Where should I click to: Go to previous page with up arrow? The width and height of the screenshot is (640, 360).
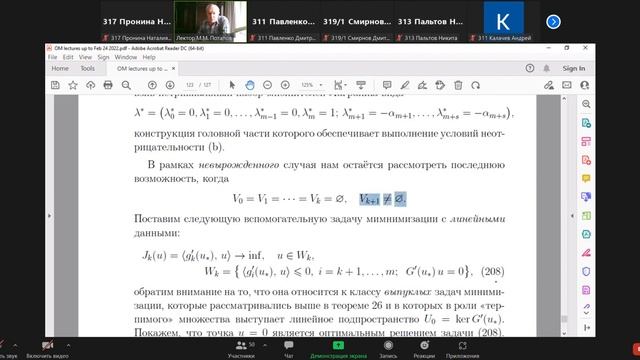[152, 85]
